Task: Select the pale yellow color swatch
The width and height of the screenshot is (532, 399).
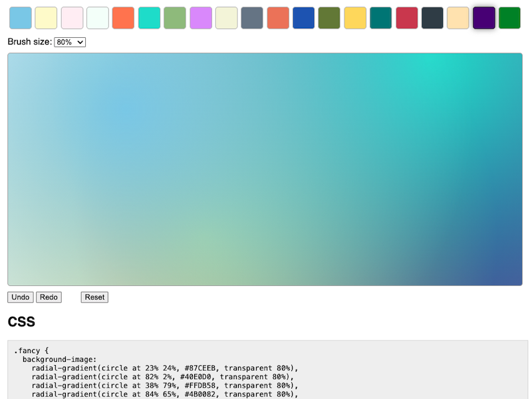Action: point(46,18)
